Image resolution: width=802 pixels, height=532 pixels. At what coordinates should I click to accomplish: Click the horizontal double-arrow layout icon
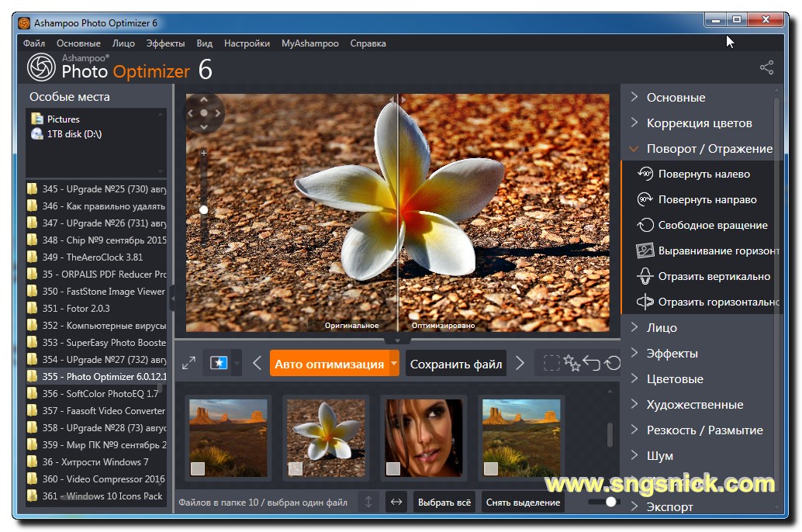pos(396,502)
